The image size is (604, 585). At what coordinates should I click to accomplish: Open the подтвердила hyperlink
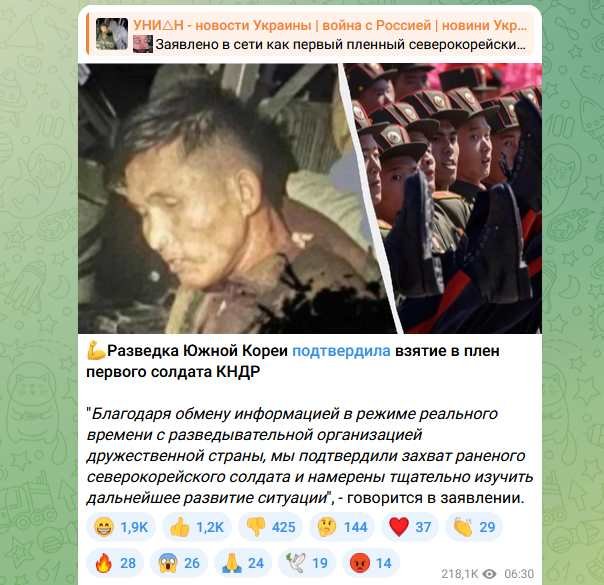click(341, 351)
